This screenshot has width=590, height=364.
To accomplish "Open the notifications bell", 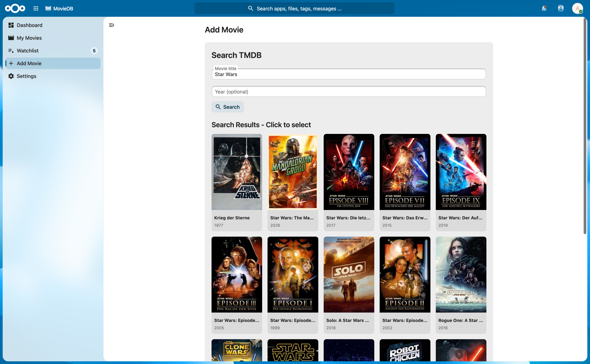I will 544,8.
